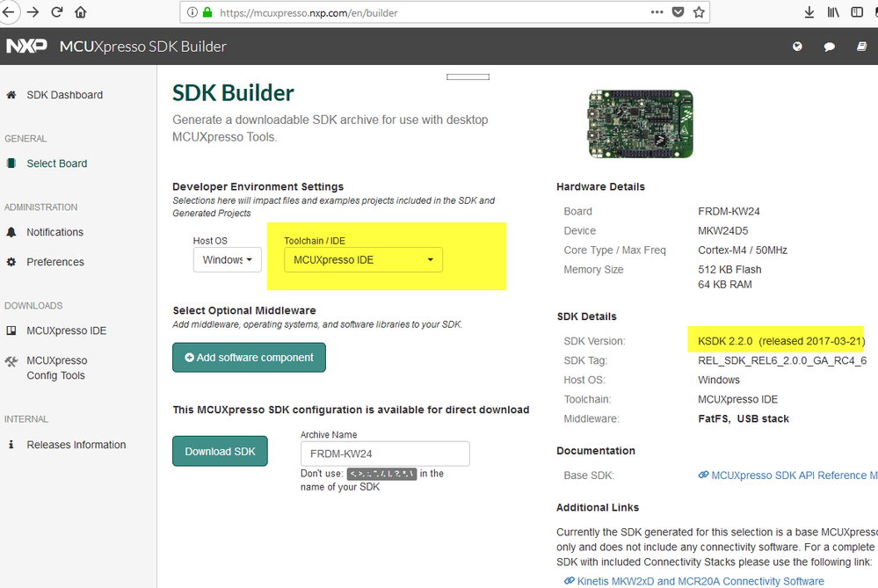Open MCUXpresso Config Tools entry
878x588 pixels.
[x=56, y=368]
